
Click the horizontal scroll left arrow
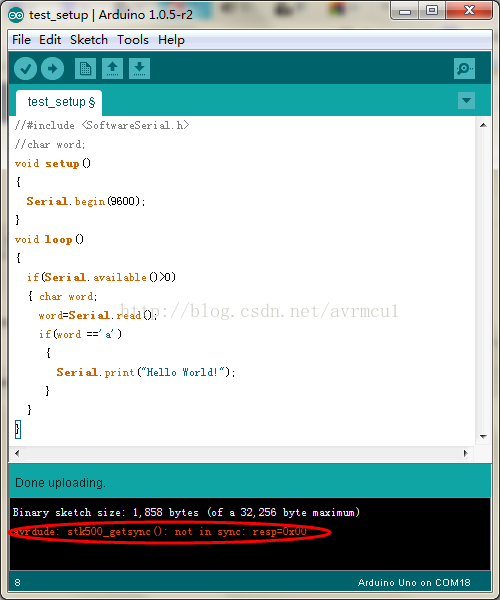click(17, 453)
